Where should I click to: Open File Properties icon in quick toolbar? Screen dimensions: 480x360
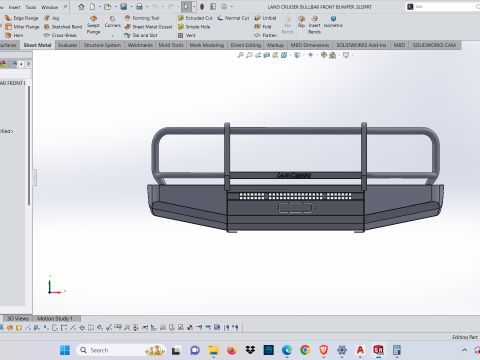pos(213,7)
